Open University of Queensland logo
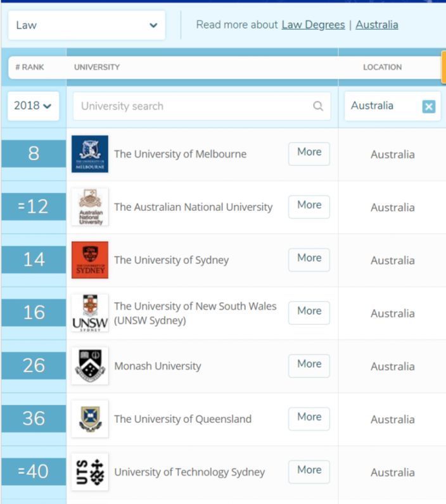 point(90,419)
